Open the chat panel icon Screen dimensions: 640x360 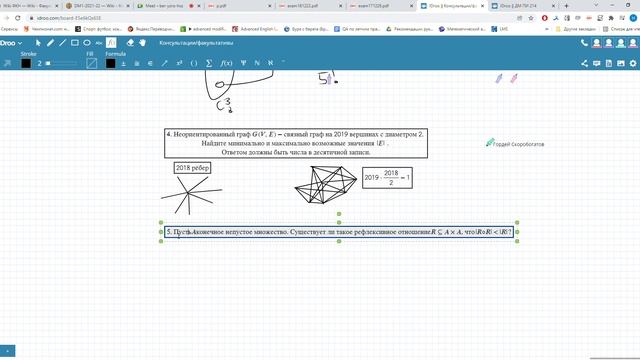click(597, 63)
